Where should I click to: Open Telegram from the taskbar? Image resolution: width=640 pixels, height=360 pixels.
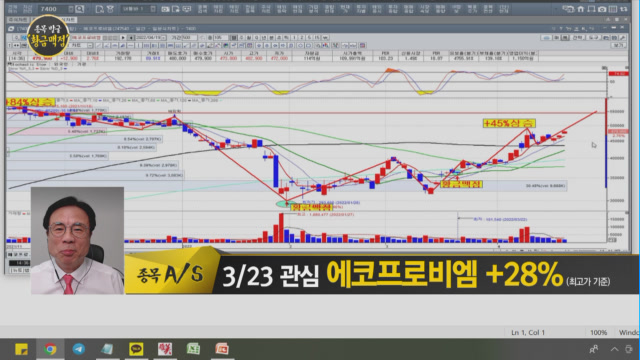[78, 349]
